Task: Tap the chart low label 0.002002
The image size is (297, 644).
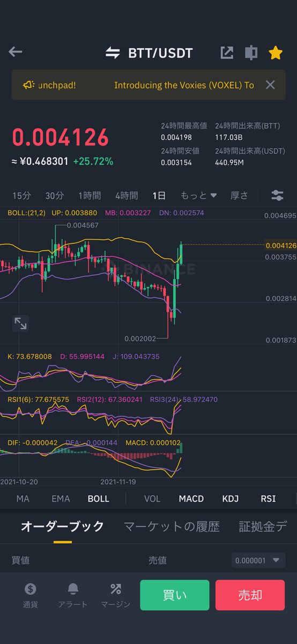Action: [x=140, y=339]
